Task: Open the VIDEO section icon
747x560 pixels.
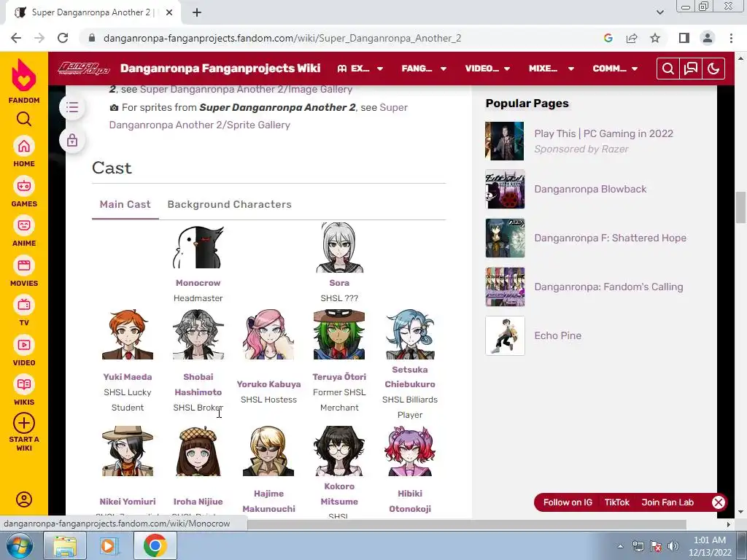Action: (24, 345)
